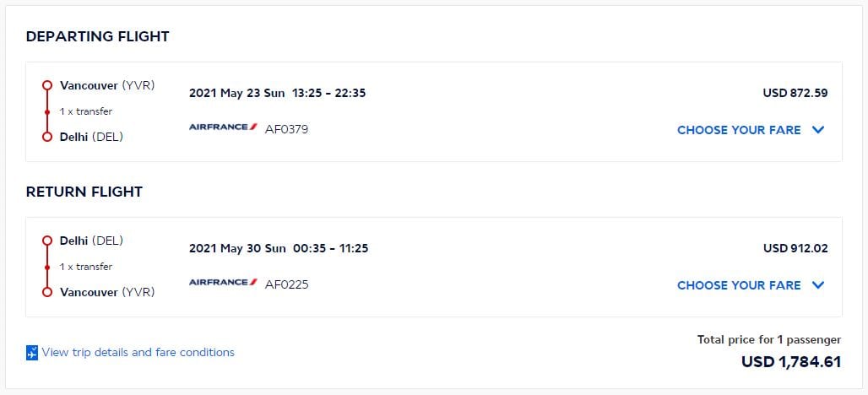Click the Air France logo for flight AF0225
Screen dimensions: 868x395
(223, 282)
